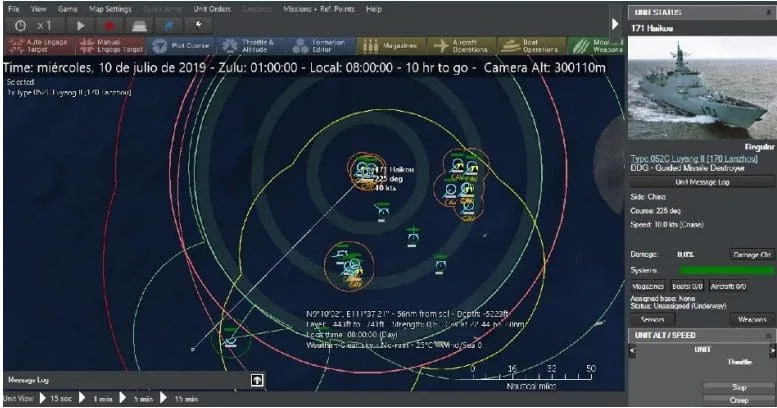The height and width of the screenshot is (408, 777).
Task: Open the unit Weapons window
Action: pos(752,320)
